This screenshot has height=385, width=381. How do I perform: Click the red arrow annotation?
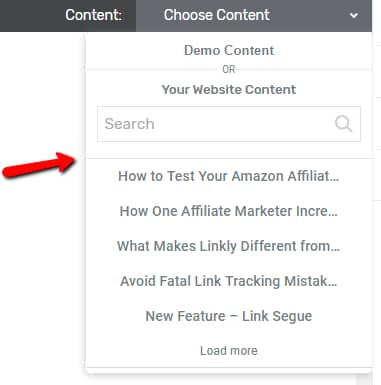[x=39, y=165]
